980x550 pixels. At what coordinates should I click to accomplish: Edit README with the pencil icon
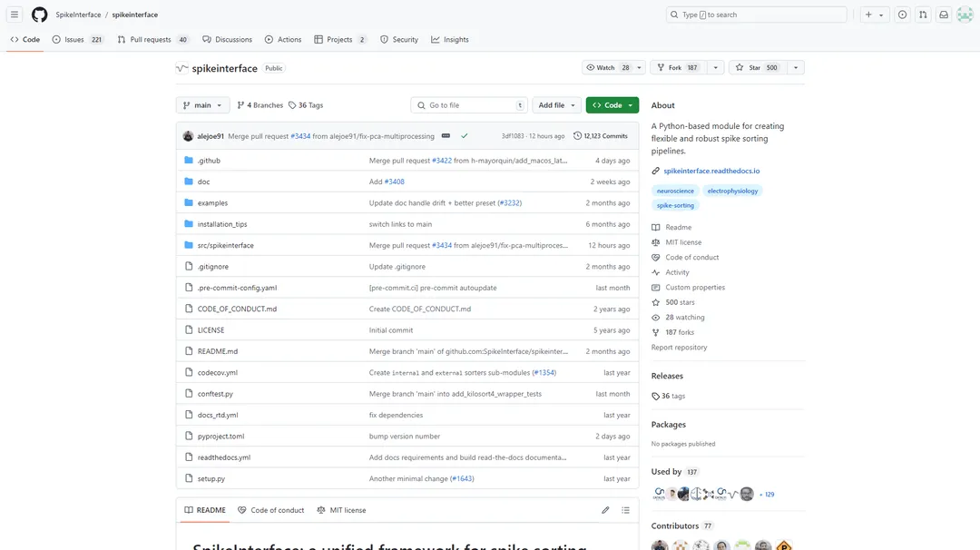pos(605,510)
